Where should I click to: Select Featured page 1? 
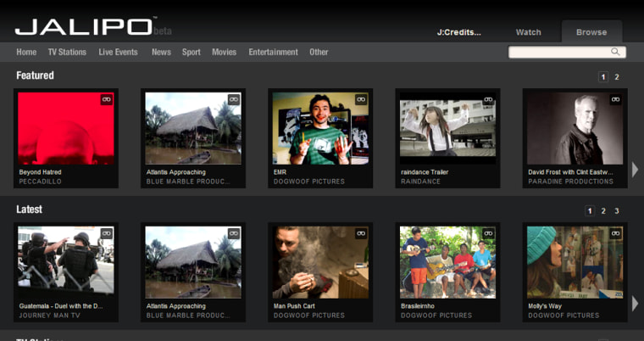click(603, 77)
